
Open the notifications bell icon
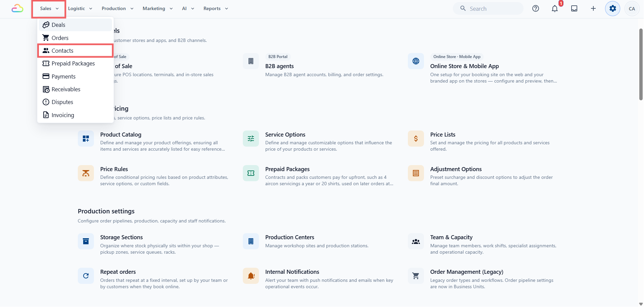pos(555,8)
